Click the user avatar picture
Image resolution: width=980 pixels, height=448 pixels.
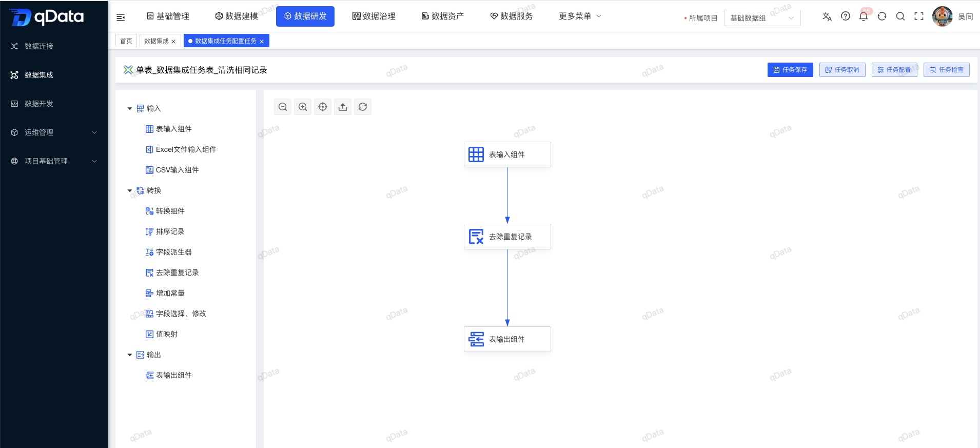pos(943,16)
